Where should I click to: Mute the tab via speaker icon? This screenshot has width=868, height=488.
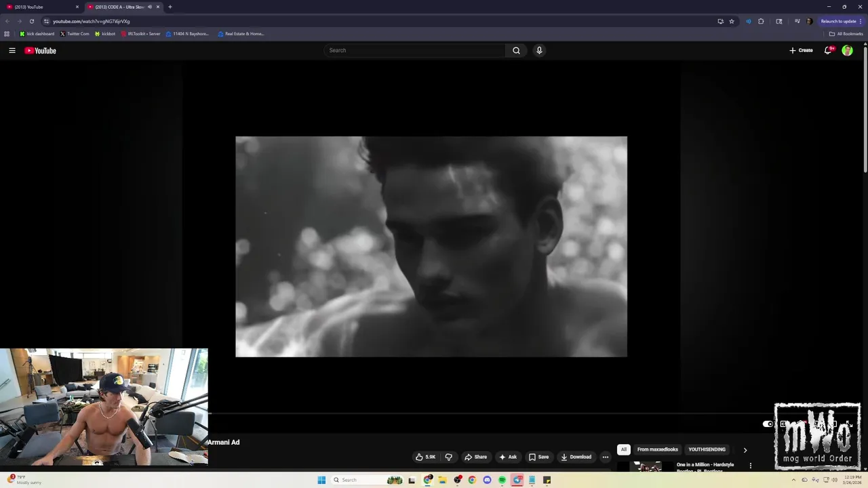coord(149,7)
